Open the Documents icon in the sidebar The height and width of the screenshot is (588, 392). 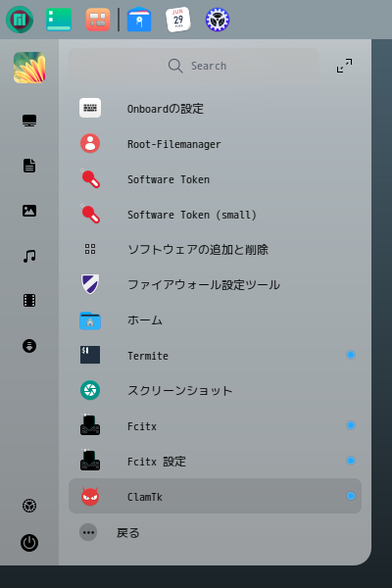click(x=29, y=166)
